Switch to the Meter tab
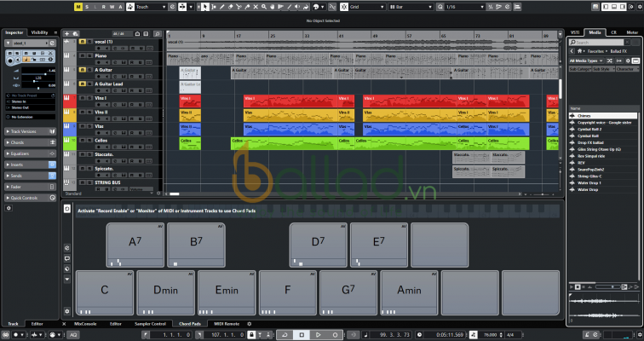The width and height of the screenshot is (644, 341). [632, 32]
